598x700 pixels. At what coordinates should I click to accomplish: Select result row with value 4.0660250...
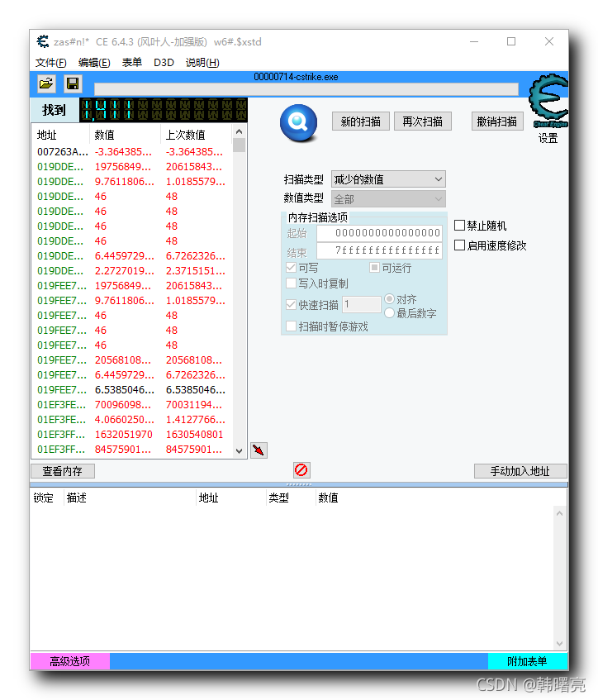(x=131, y=420)
